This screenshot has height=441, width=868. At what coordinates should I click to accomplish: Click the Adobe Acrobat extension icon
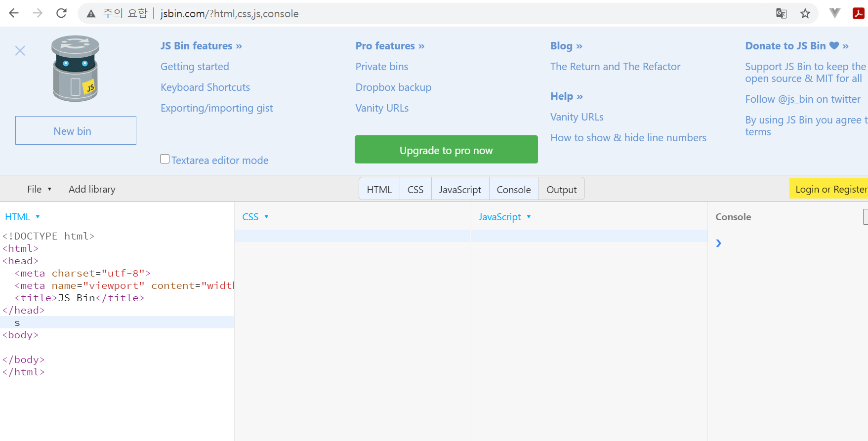coord(859,13)
